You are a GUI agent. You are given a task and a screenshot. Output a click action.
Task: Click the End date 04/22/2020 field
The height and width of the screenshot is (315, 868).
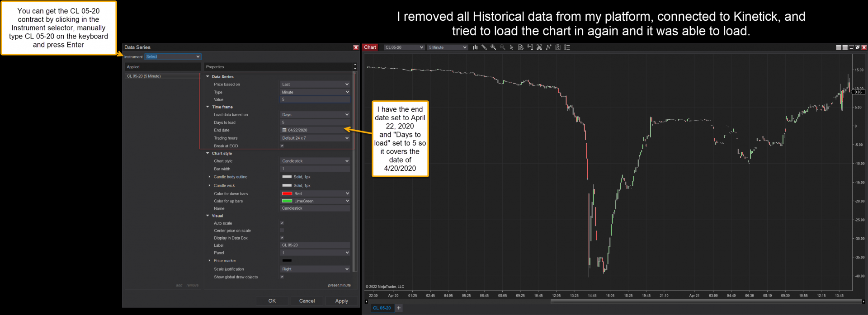pos(315,130)
